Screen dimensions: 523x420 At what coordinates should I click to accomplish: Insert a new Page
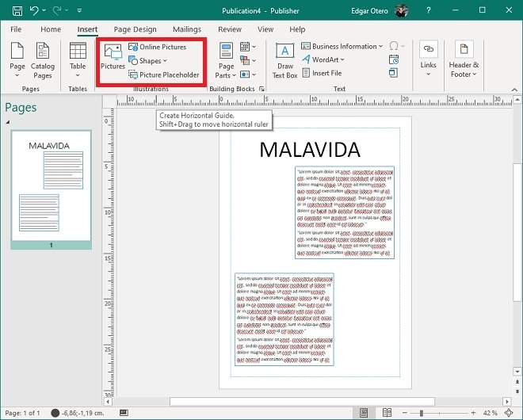click(x=17, y=60)
